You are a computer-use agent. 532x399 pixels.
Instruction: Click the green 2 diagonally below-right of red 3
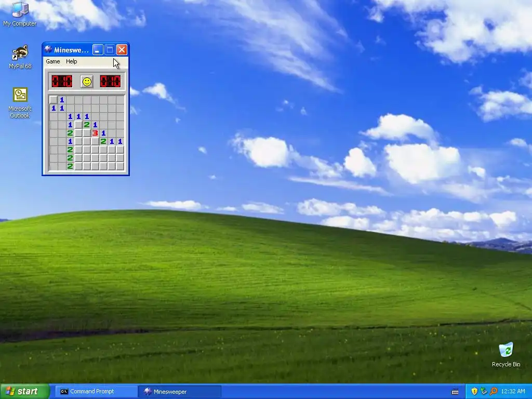[x=103, y=141]
